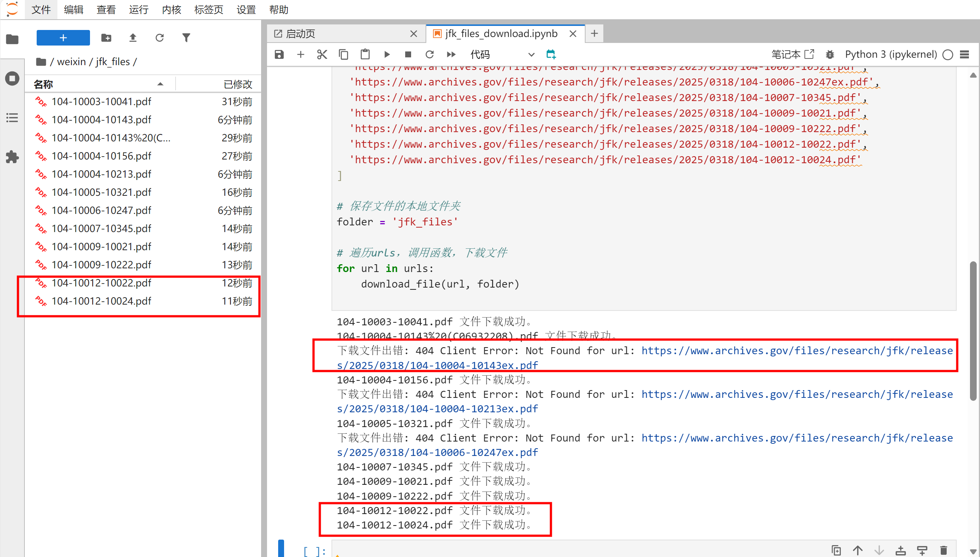The image size is (980, 557).
Task: Click the kernel status circle indicator
Action: coord(947,55)
